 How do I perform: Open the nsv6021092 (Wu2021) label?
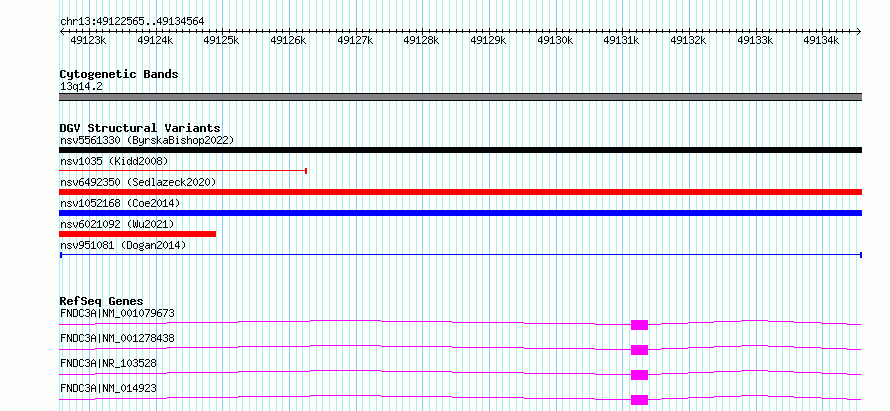point(117,224)
